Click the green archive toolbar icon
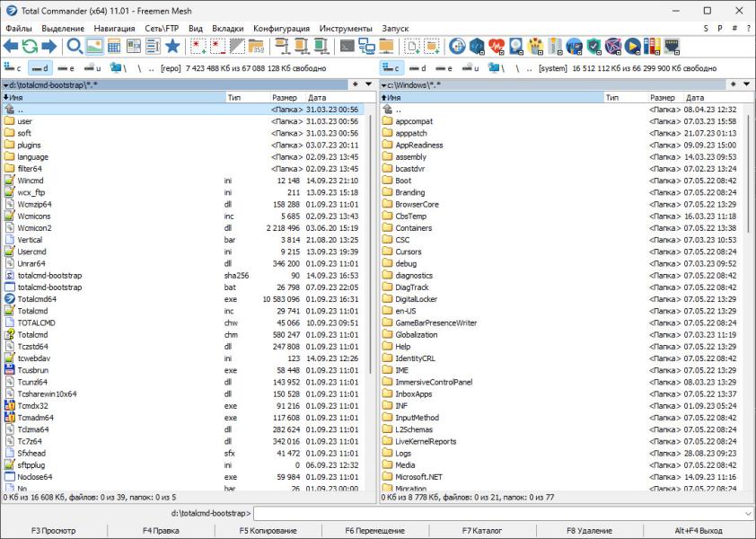Screen dimensions: 756x539 (321, 47)
